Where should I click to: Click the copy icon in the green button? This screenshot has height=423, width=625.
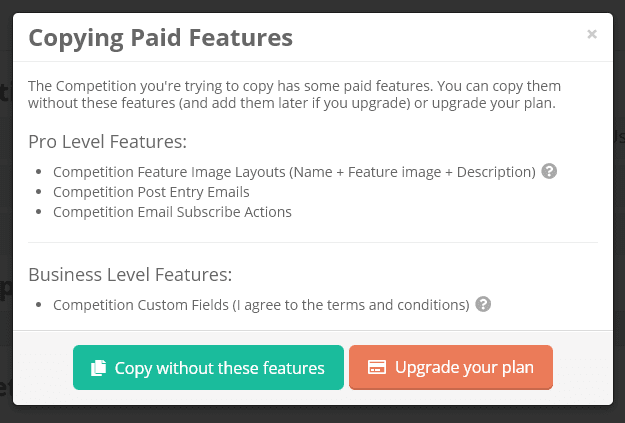point(98,368)
